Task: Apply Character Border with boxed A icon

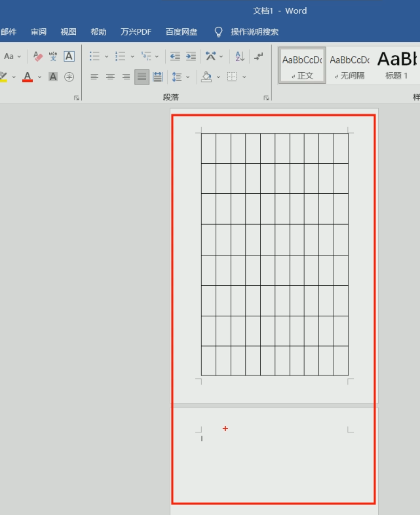Action: click(x=69, y=56)
